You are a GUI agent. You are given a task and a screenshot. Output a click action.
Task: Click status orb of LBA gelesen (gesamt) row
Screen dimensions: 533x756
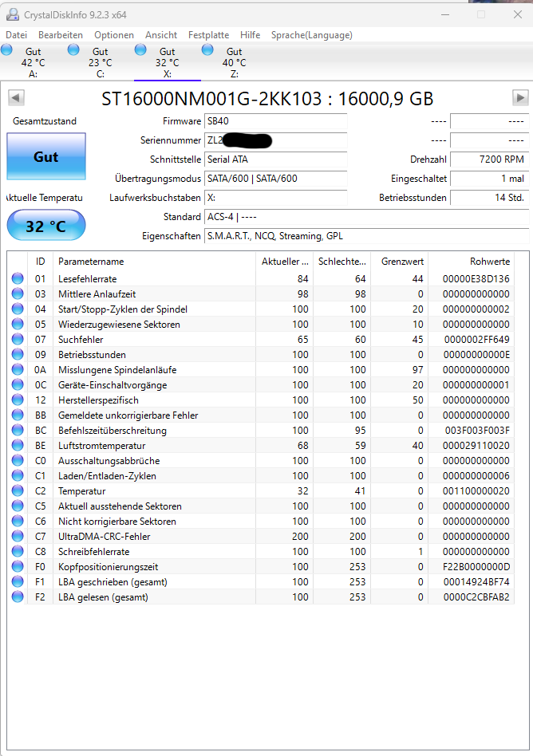pyautogui.click(x=18, y=597)
